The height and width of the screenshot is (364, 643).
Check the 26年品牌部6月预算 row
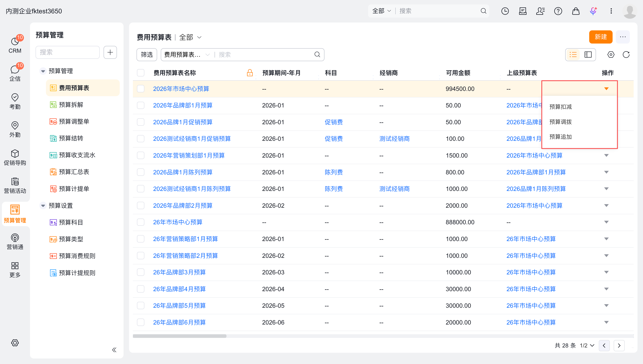click(141, 322)
